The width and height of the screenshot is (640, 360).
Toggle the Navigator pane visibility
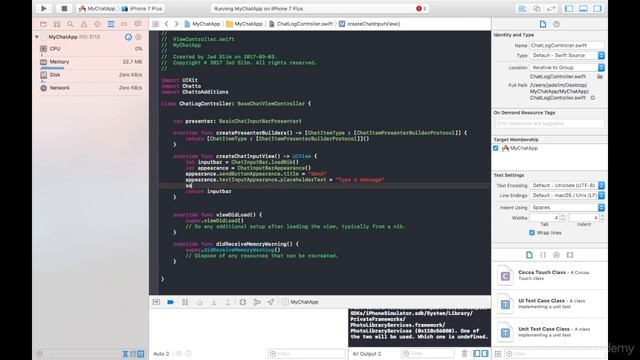[x=569, y=9]
